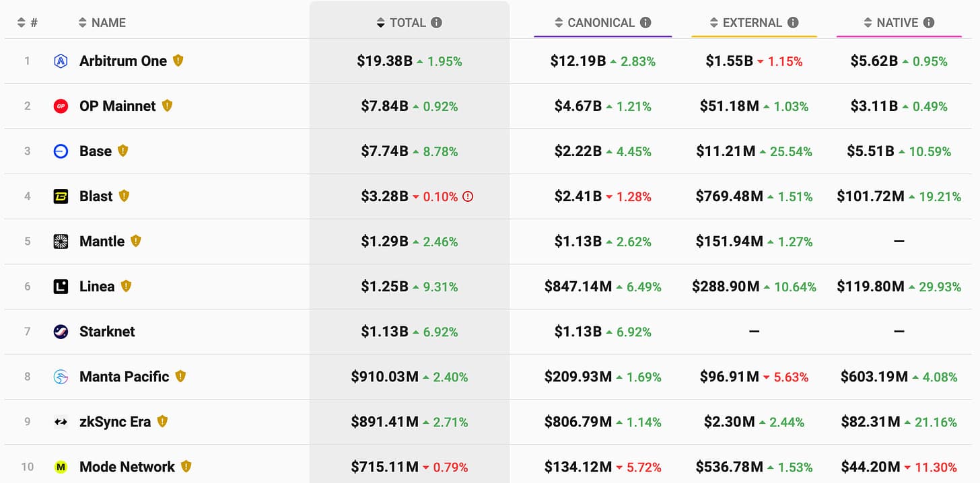The width and height of the screenshot is (980, 483).
Task: Sort the table by CANONICAL column
Action: 594,23
